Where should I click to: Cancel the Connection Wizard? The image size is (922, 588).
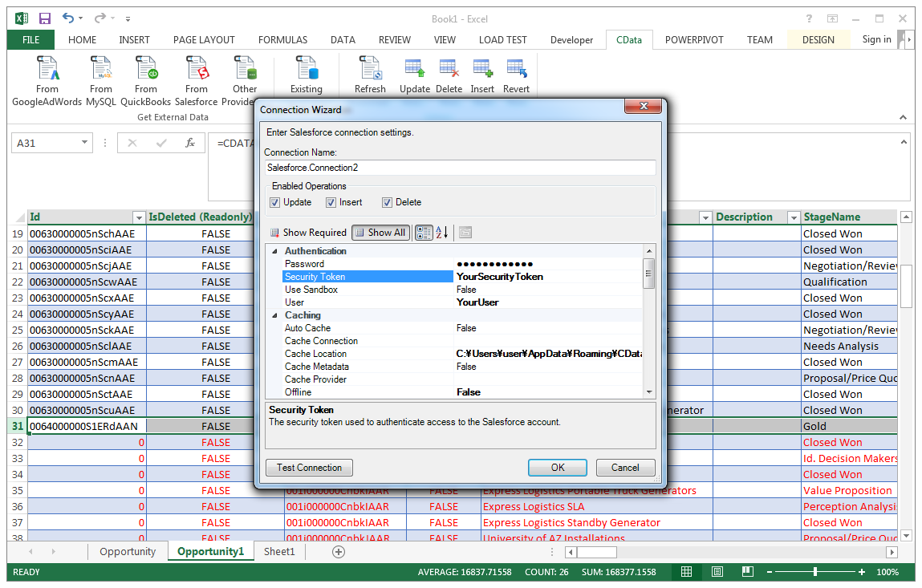click(625, 468)
